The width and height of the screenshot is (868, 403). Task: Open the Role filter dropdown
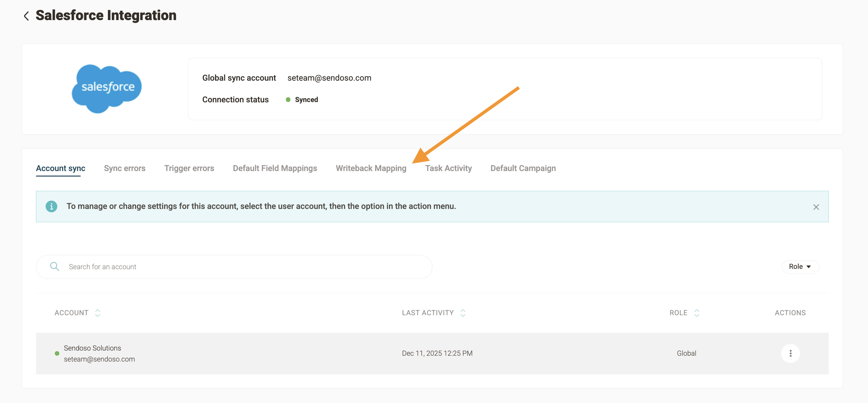(800, 267)
